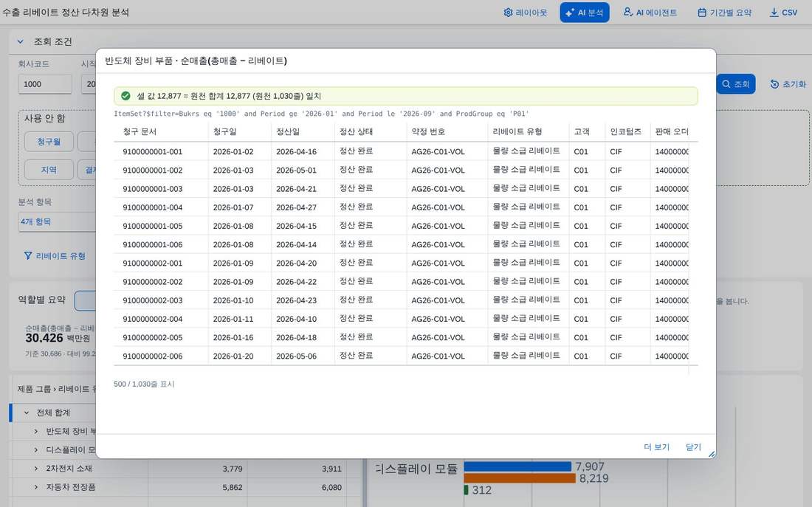Download data with the CSV button
This screenshot has width=812, height=507.
point(783,13)
